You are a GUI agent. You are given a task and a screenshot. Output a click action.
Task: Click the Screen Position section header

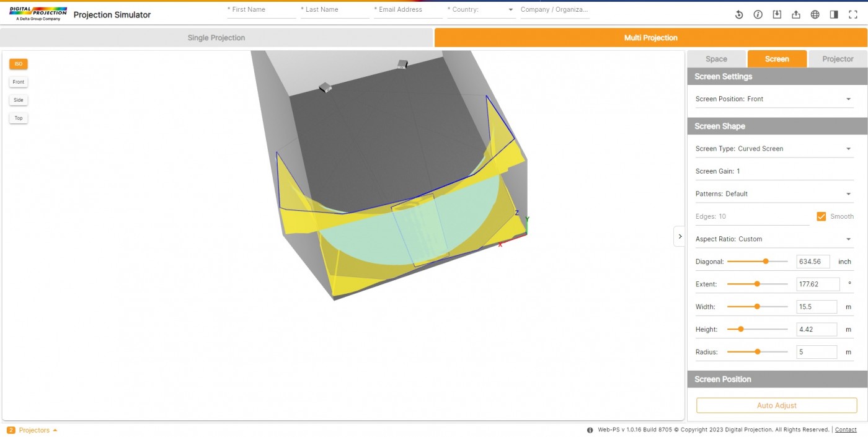coord(777,379)
